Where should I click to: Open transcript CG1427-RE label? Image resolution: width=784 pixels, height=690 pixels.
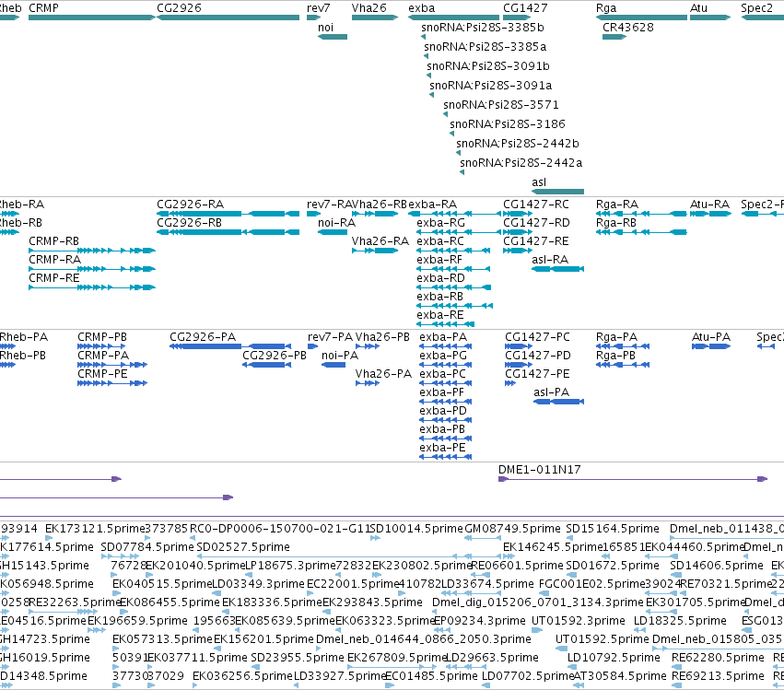point(536,241)
